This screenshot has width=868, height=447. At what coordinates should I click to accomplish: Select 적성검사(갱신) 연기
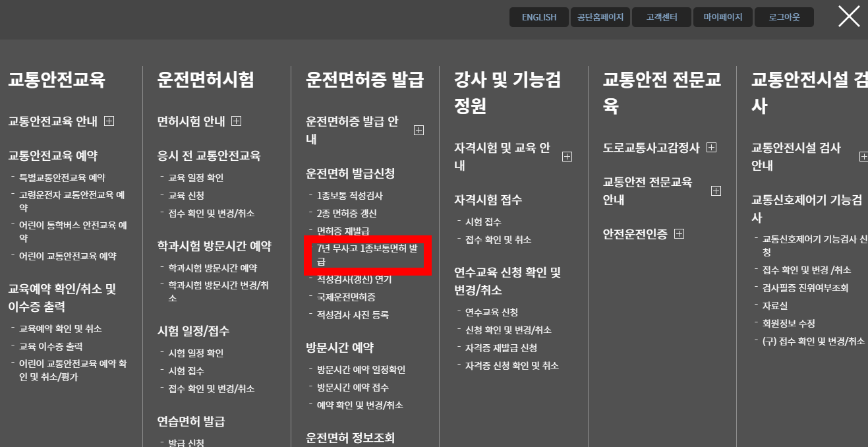pos(354,280)
